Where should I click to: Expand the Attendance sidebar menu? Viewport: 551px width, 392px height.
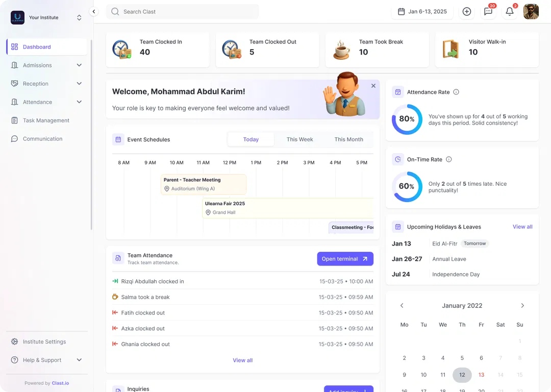click(x=79, y=102)
